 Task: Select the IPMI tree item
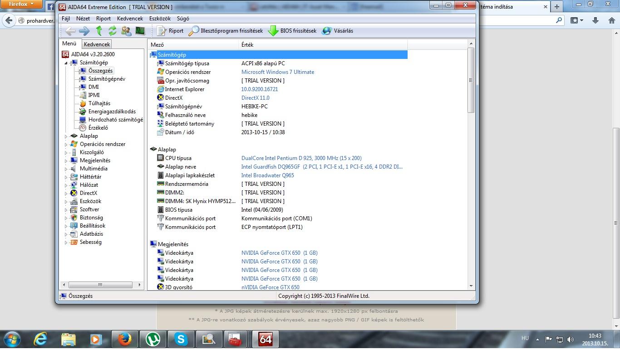(x=94, y=95)
